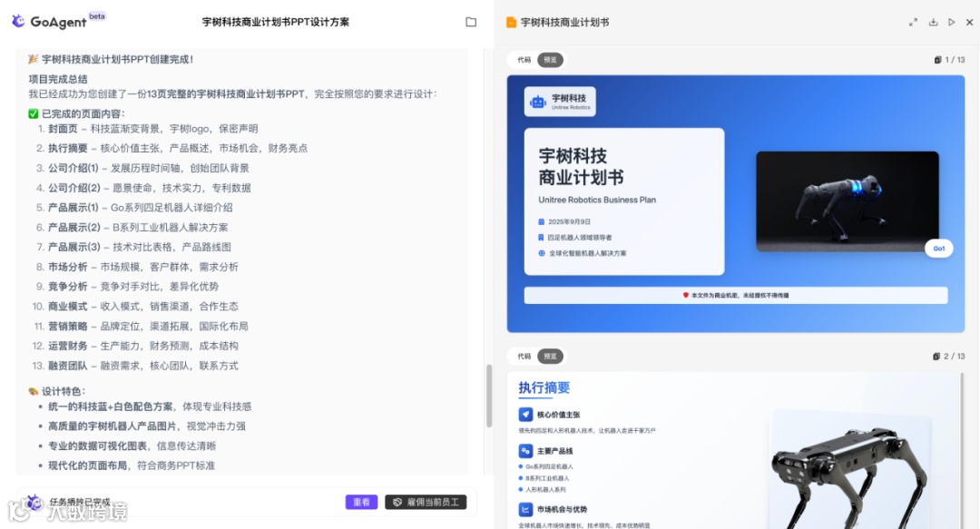Click the agent avatar in task status bar
This screenshot has width=980, height=529.
pyautogui.click(x=34, y=502)
